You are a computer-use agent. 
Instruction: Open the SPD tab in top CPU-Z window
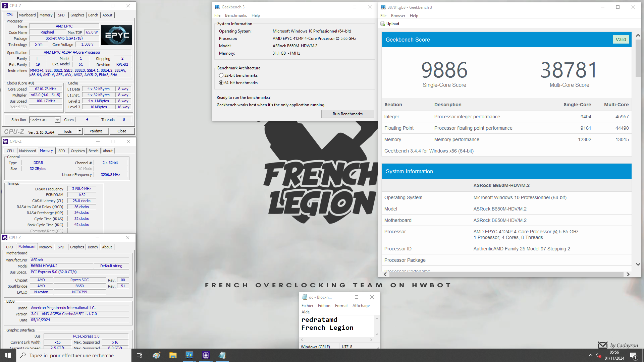(x=61, y=15)
